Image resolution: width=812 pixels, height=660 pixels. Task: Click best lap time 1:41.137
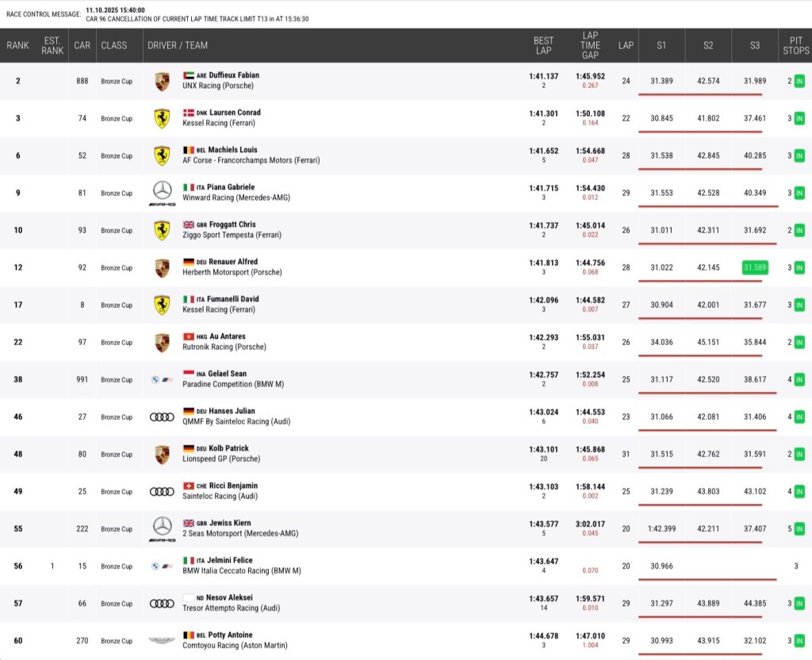tap(543, 76)
